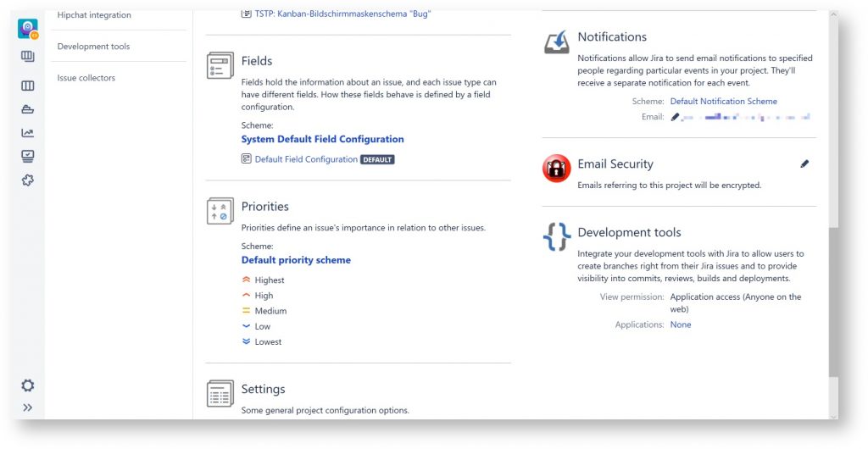868x449 pixels.
Task: Open the add-ons puzzle piece icon
Action: point(28,180)
